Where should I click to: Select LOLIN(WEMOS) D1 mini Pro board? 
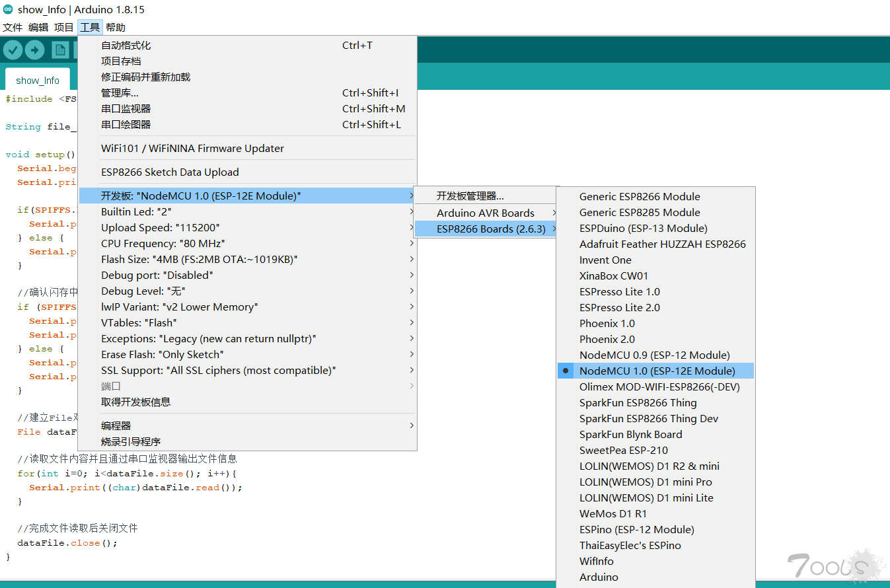[655, 482]
